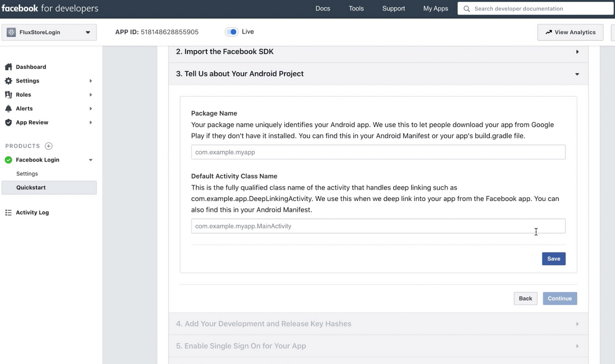Click the View Analytics button
Screen dimensions: 615x364
pos(570,32)
